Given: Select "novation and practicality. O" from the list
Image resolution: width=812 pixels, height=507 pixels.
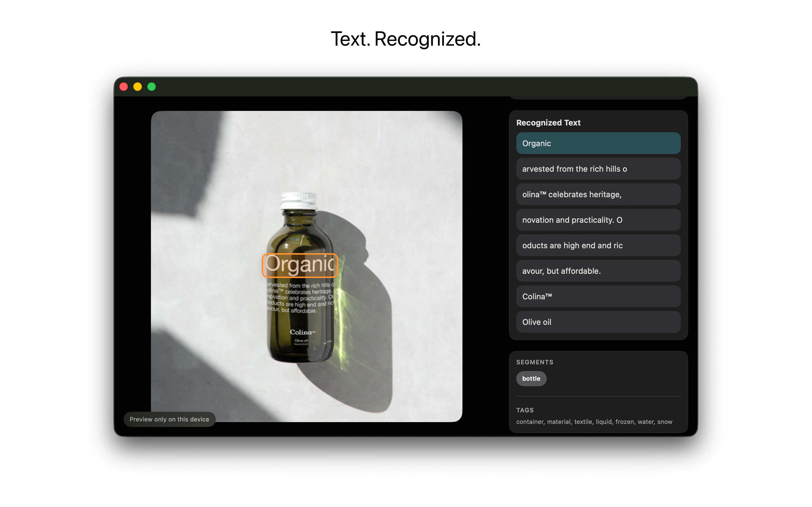Looking at the screenshot, I should click(598, 220).
